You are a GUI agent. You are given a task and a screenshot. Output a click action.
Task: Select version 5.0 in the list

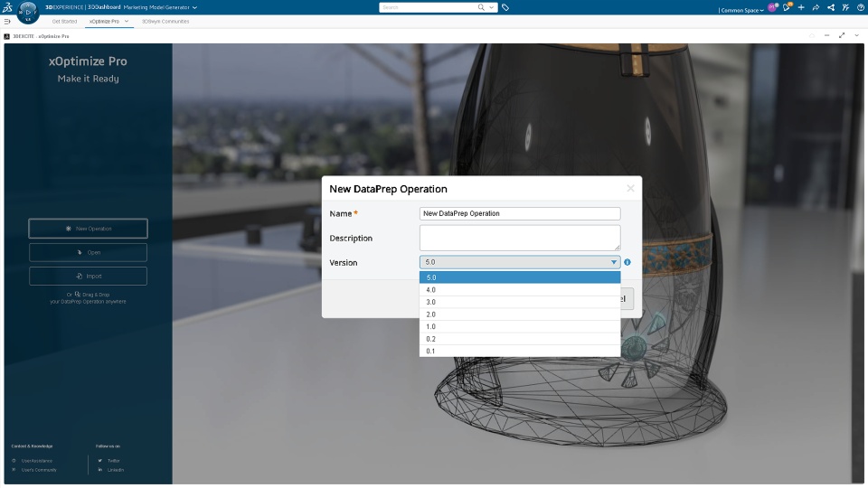click(520, 277)
